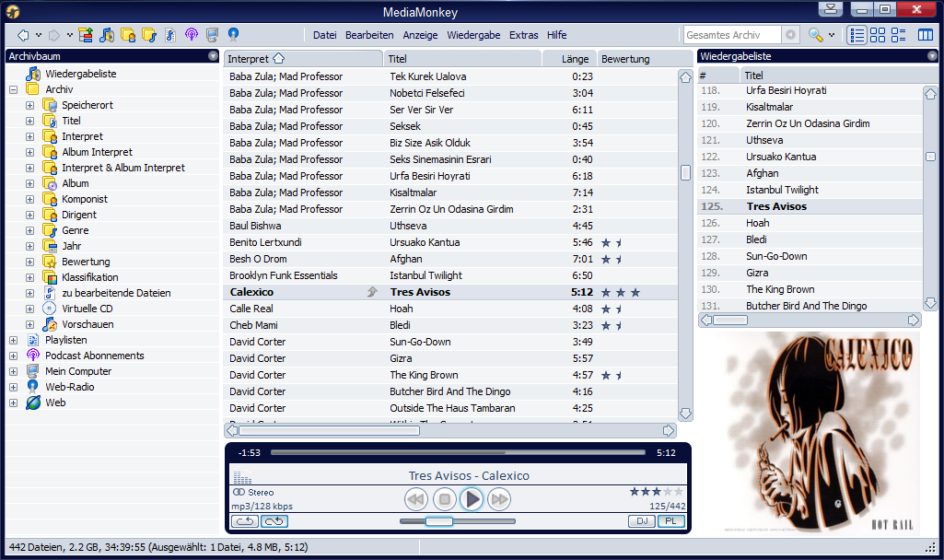The width and height of the screenshot is (944, 560).
Task: Open the column layout view icon
Action: 925,35
